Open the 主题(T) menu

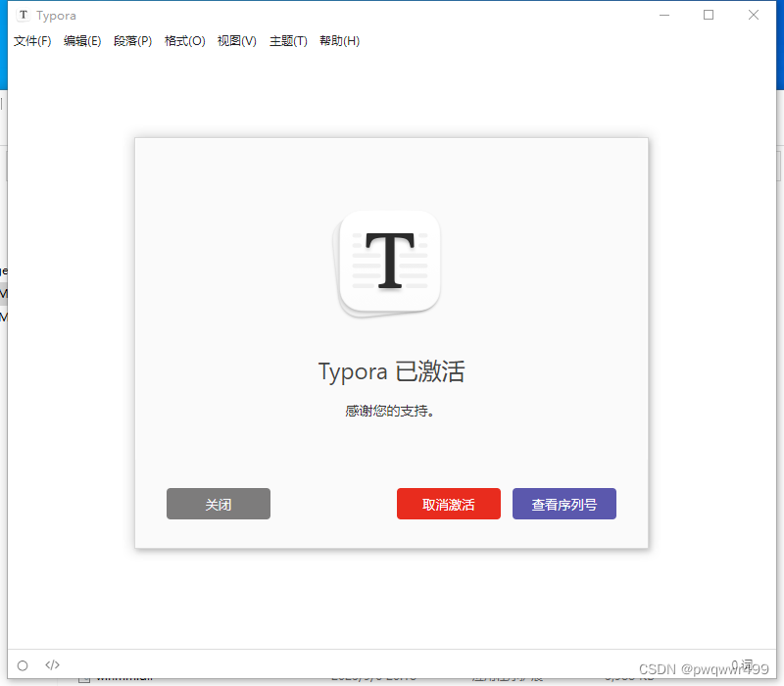tap(287, 41)
